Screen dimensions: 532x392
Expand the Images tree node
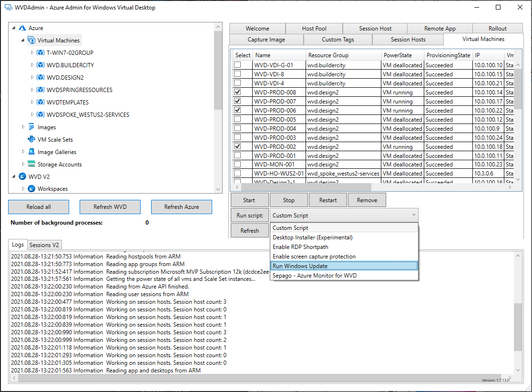[23, 127]
